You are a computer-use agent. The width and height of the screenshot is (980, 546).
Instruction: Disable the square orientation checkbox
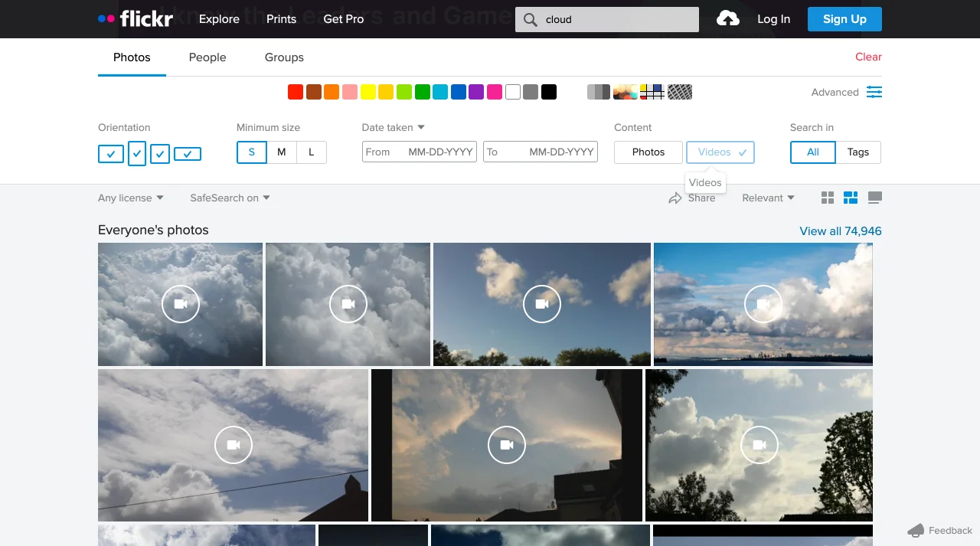click(x=160, y=154)
